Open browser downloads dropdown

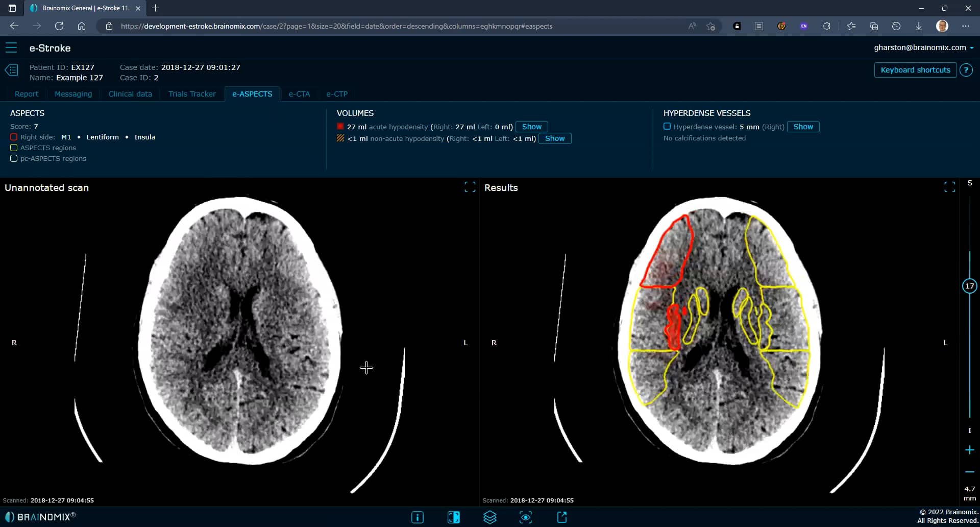[x=919, y=26]
